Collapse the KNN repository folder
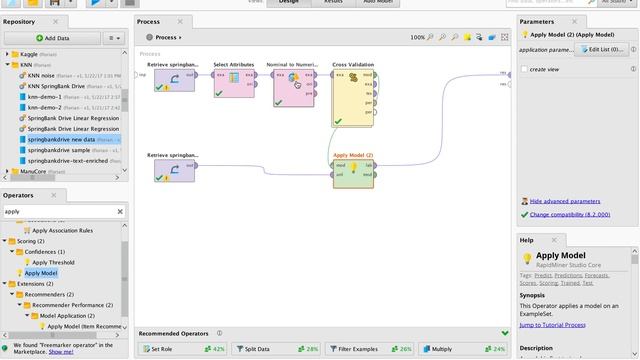This screenshot has height=360, width=640. point(7,64)
